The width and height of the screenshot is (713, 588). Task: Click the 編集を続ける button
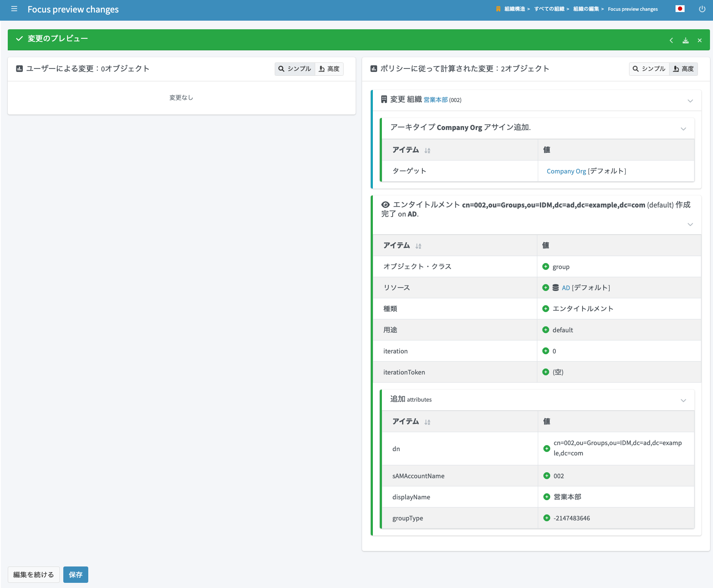(34, 575)
